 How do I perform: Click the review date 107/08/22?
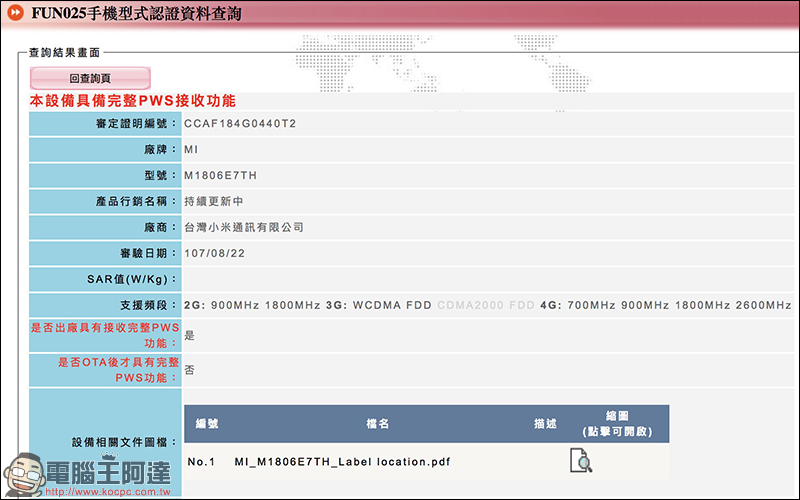click(214, 254)
